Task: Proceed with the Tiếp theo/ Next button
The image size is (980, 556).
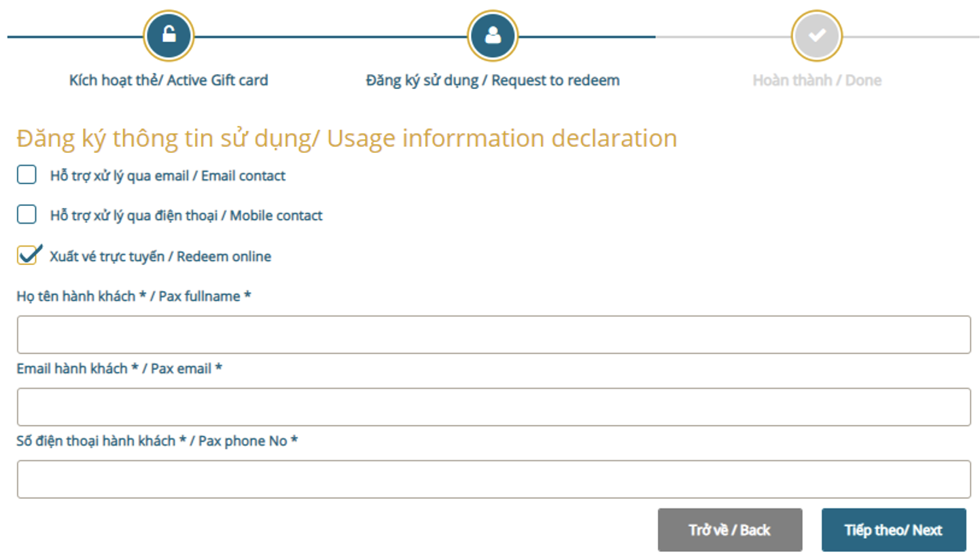Action: (894, 530)
